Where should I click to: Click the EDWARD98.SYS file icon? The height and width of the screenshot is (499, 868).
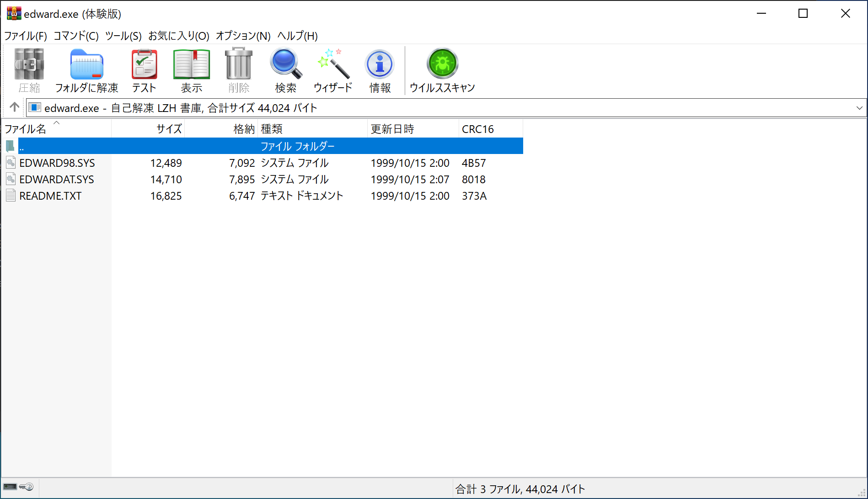(x=11, y=163)
